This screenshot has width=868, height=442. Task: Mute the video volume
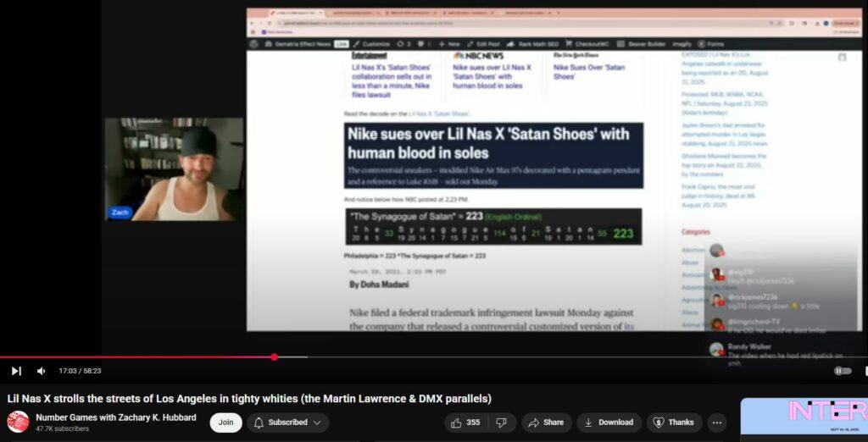coord(41,371)
